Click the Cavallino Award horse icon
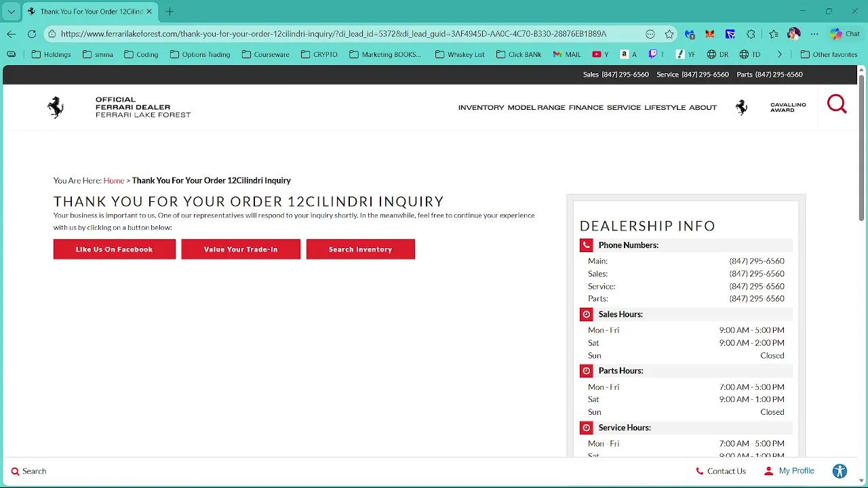Viewport: 868px width, 488px height. (742, 107)
